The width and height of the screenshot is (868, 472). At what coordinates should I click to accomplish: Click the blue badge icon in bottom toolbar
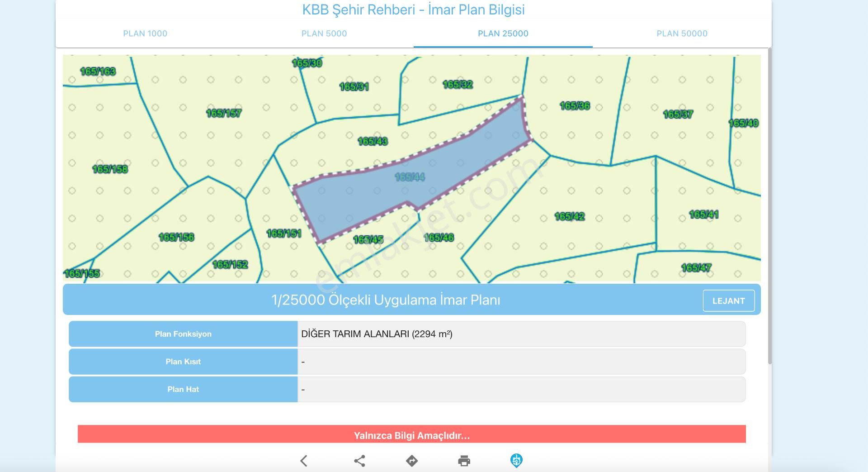click(x=516, y=460)
